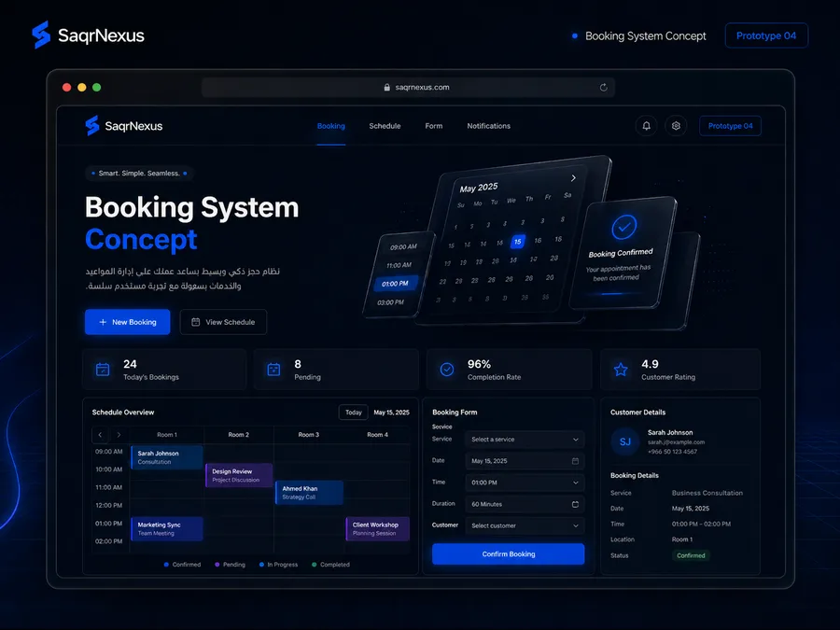
Task: Click the Date field showing May 15, 2025
Action: [x=525, y=461]
